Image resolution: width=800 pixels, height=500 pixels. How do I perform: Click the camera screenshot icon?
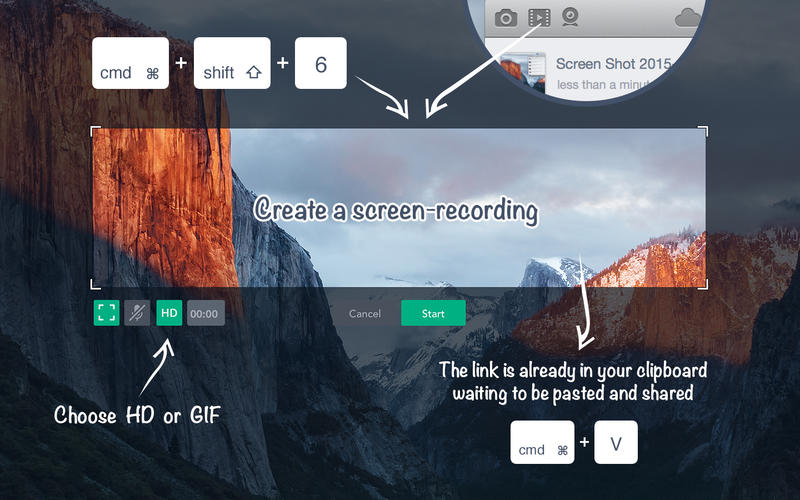click(x=506, y=18)
